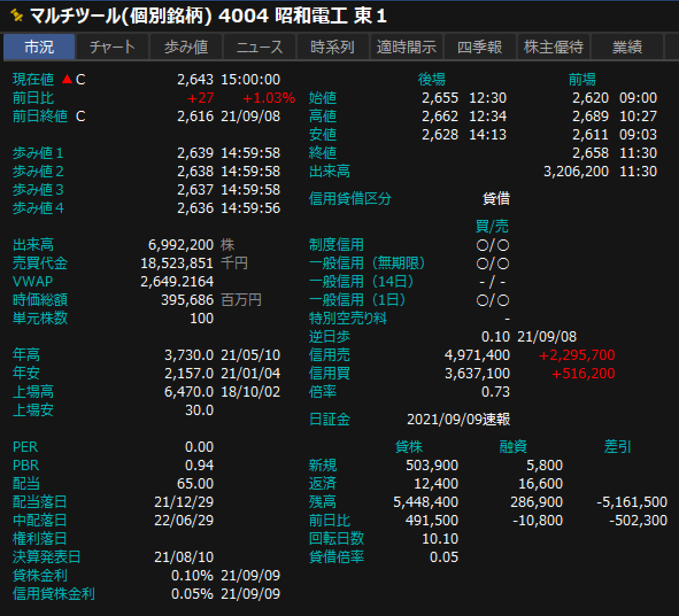Click the 逆日歩 value 0.10
Viewport: 679px width, 616px height.
pyautogui.click(x=496, y=337)
